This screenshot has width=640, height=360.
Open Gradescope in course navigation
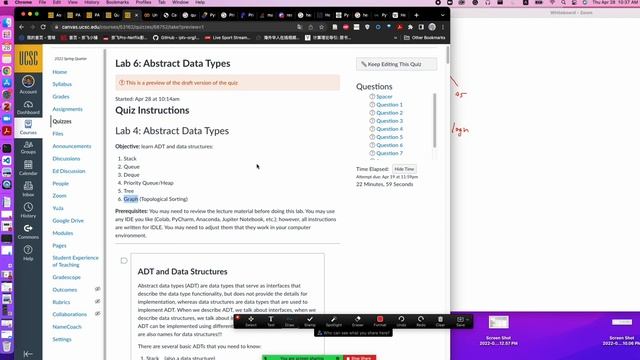pos(67,277)
